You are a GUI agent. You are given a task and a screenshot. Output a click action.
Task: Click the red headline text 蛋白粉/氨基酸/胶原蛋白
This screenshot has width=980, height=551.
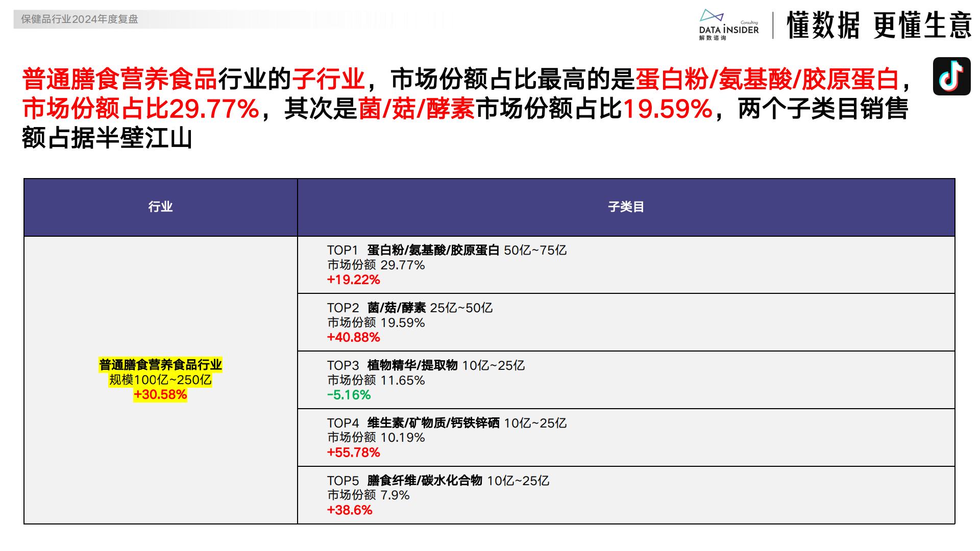tap(767, 79)
